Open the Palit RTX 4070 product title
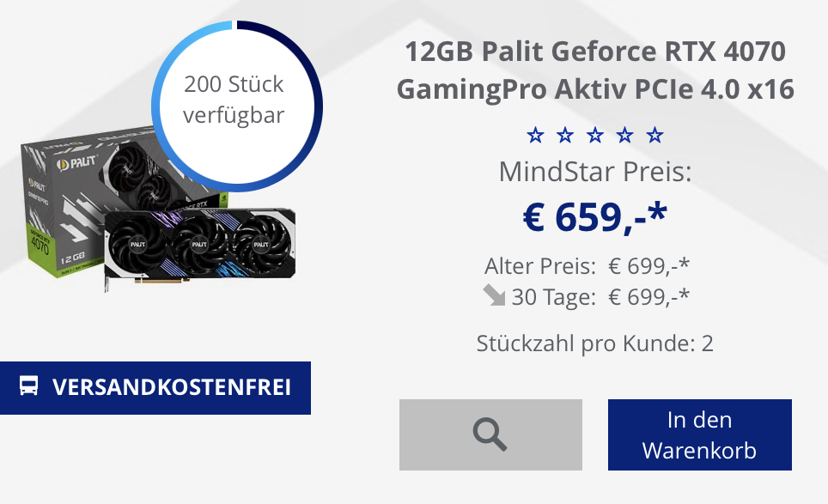 [x=595, y=70]
